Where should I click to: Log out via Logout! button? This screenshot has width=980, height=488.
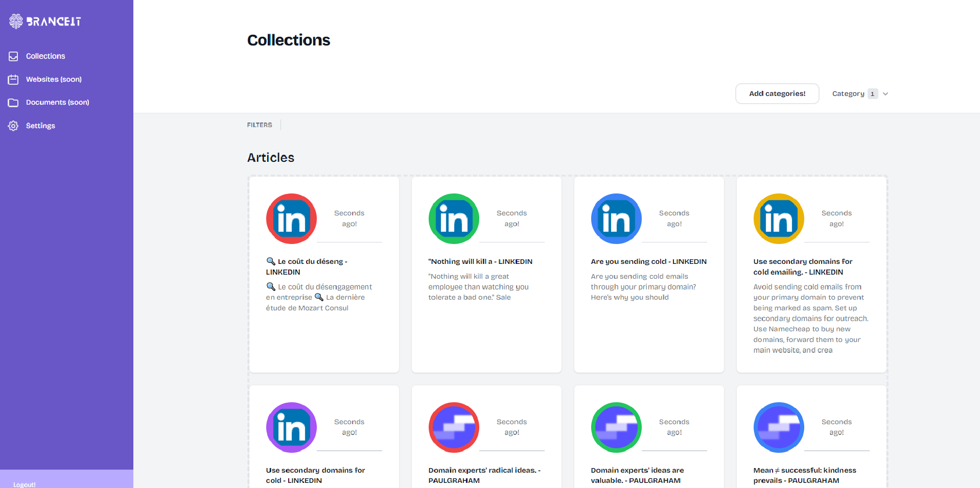pyautogui.click(x=25, y=484)
